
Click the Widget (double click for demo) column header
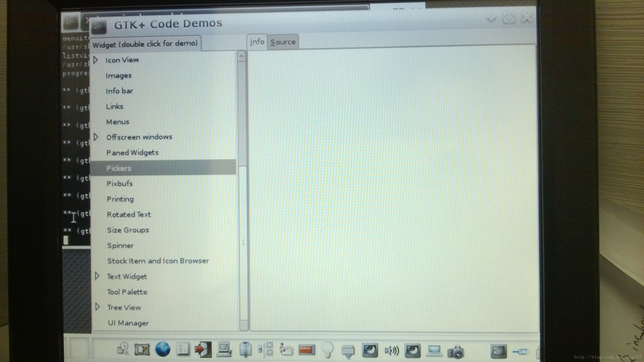(145, 44)
